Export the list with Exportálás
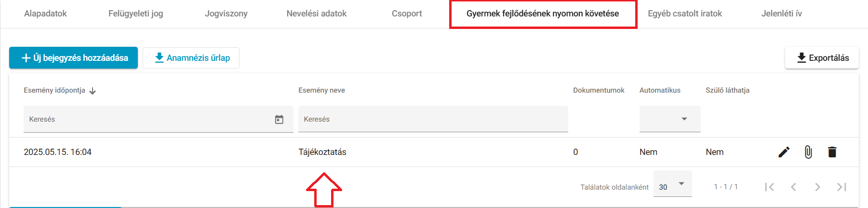 822,58
